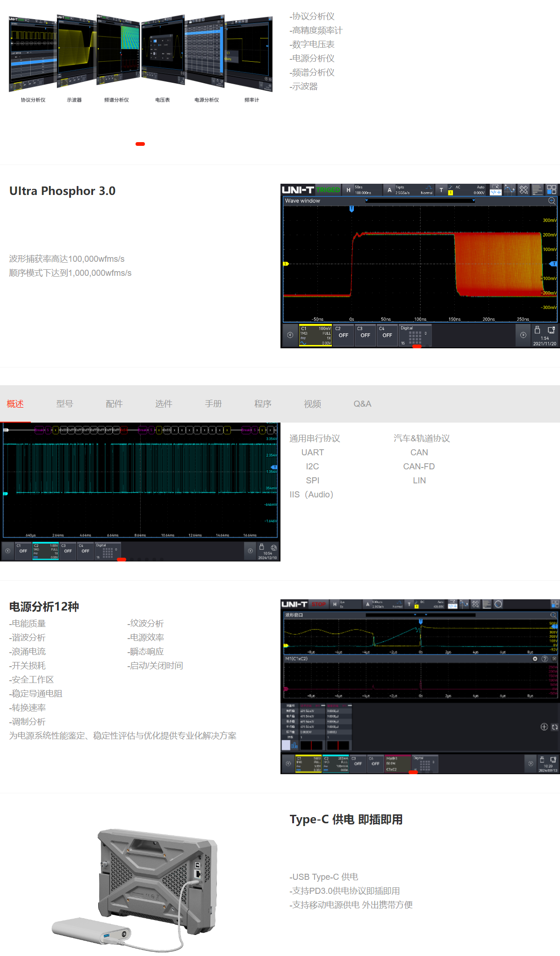Viewport: 560px width, 956px height.
Task: Open the 视频 tab link
Action: pos(312,404)
